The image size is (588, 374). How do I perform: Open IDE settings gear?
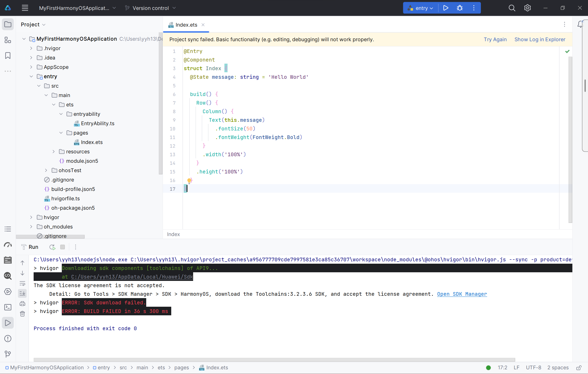528,8
